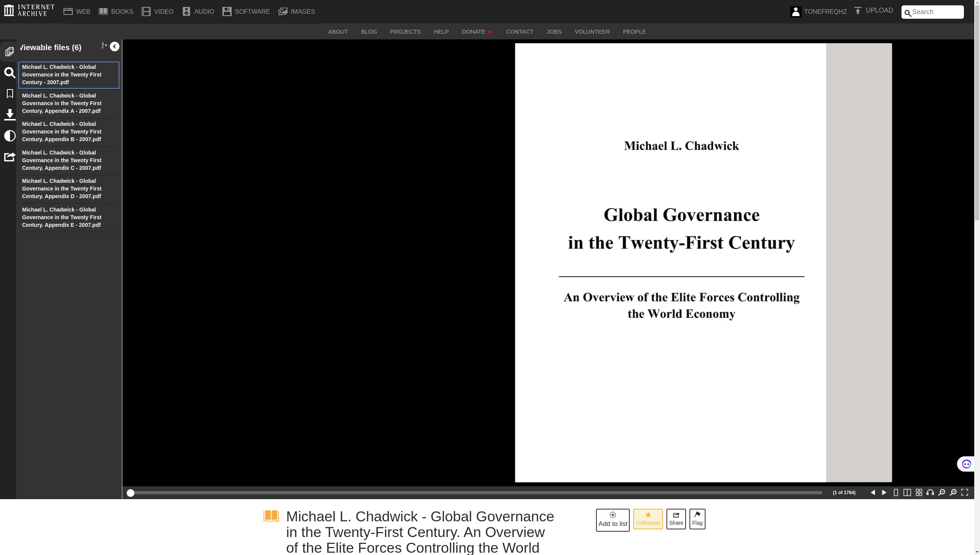The height and width of the screenshot is (555, 980).
Task: Go to the ABOUT page
Action: (338, 32)
